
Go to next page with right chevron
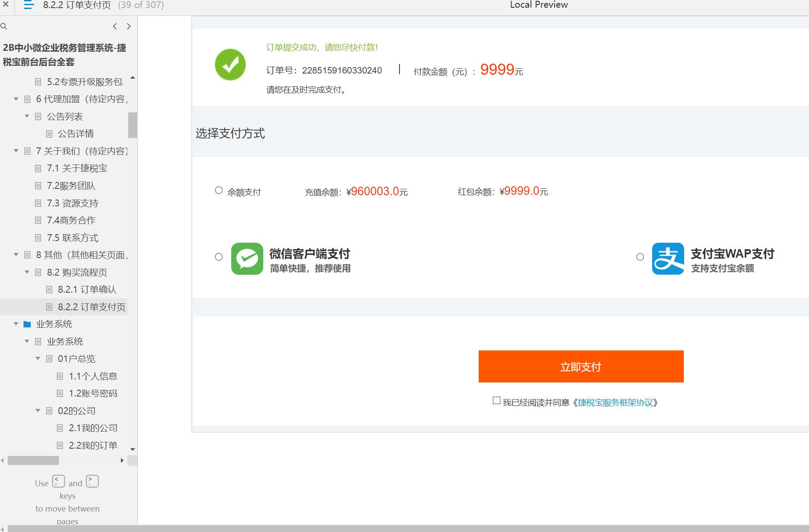pyautogui.click(x=129, y=26)
